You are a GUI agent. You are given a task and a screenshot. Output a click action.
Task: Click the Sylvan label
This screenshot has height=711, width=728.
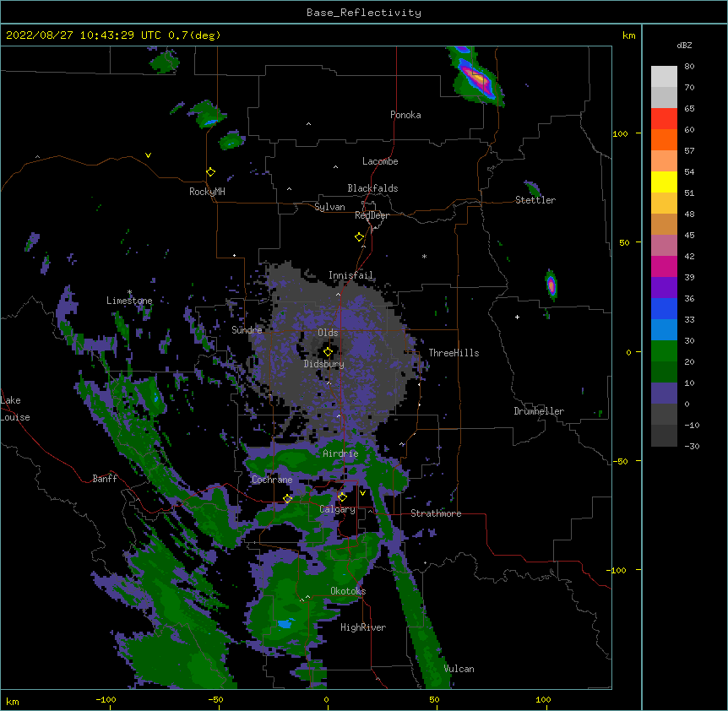329,207
